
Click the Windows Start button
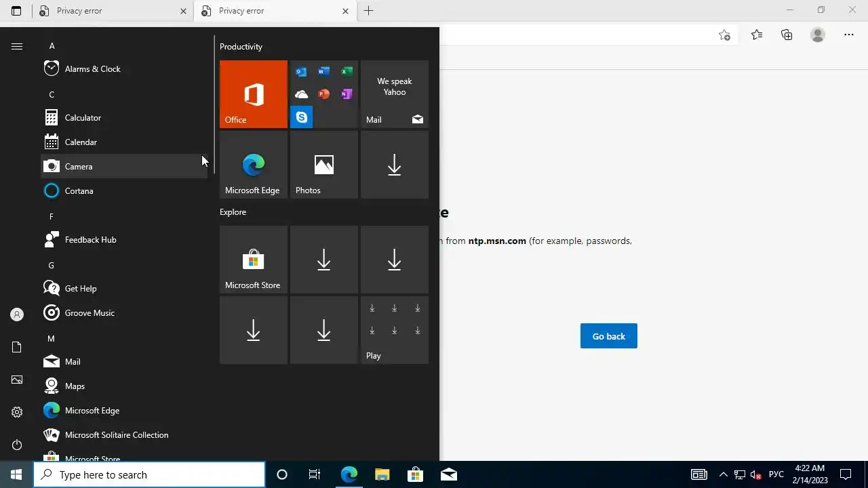pos(16,474)
